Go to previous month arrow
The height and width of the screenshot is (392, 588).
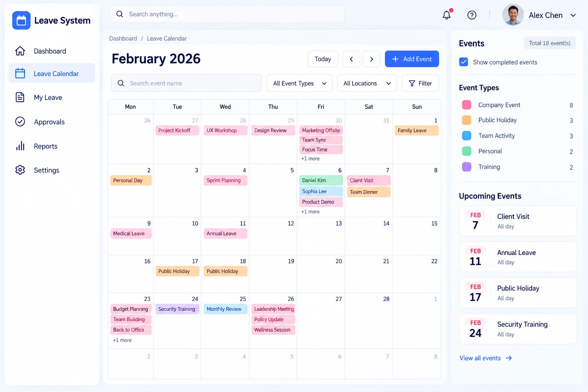click(x=351, y=59)
